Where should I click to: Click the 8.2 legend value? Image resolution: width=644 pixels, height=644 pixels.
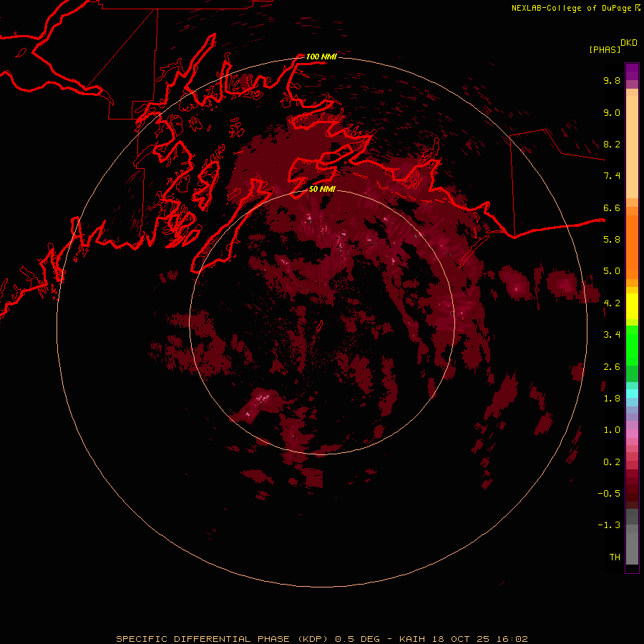(x=612, y=144)
